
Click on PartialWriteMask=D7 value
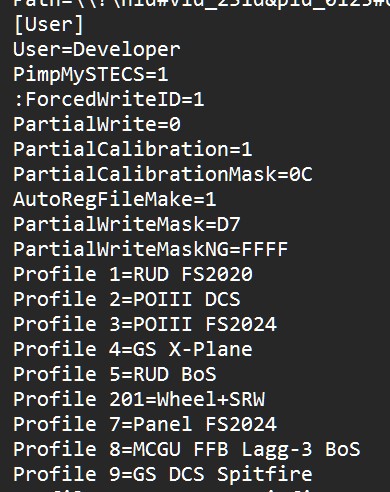pyautogui.click(x=127, y=224)
